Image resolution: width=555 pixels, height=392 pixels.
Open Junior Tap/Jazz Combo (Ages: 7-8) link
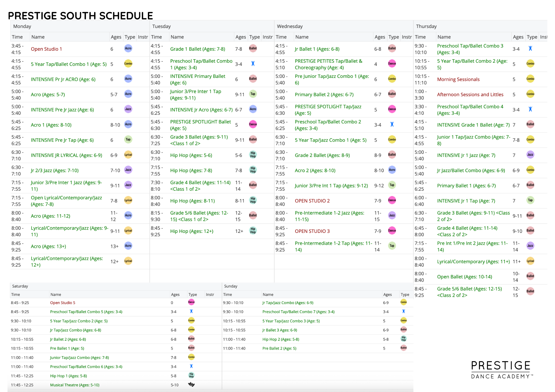pyautogui.click(x=79, y=358)
